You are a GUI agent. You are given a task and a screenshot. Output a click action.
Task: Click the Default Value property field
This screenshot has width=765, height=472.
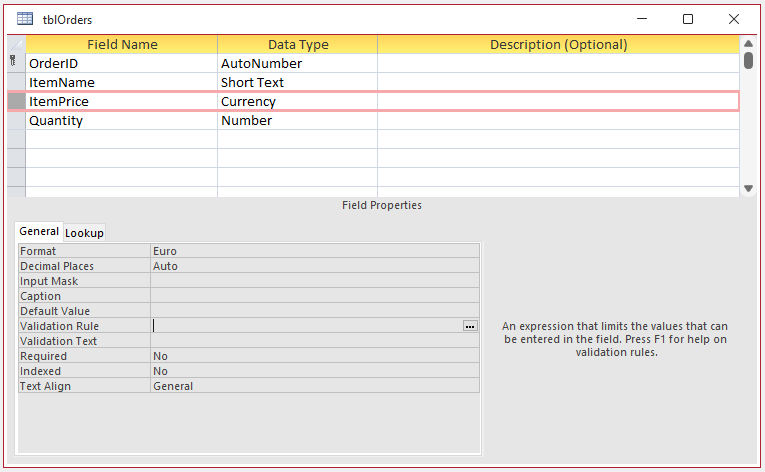pos(315,311)
